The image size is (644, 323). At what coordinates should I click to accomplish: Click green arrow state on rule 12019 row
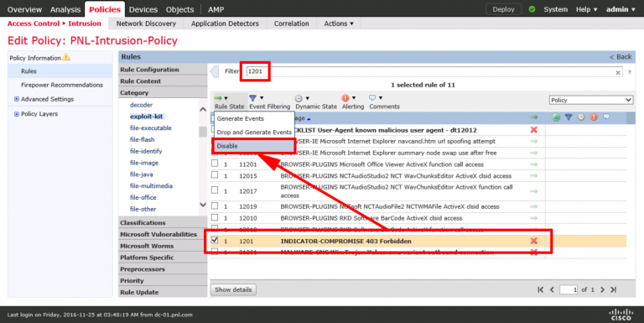tap(533, 206)
